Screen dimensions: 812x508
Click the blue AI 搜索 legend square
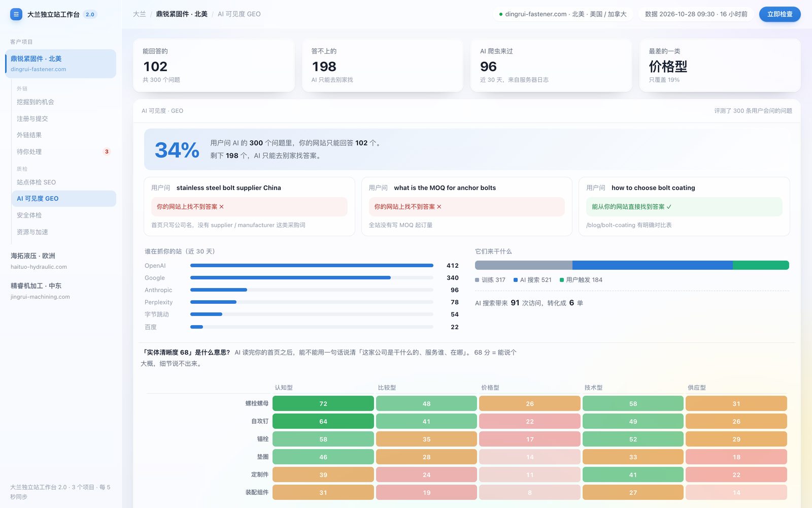(x=516, y=280)
